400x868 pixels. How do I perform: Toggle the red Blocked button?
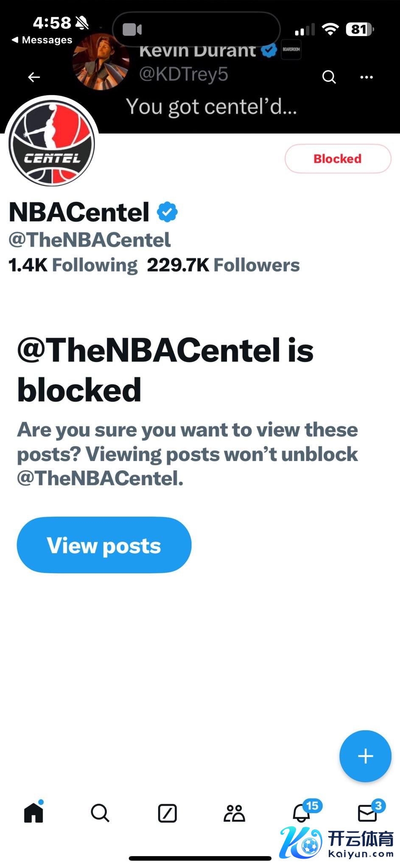tap(338, 159)
